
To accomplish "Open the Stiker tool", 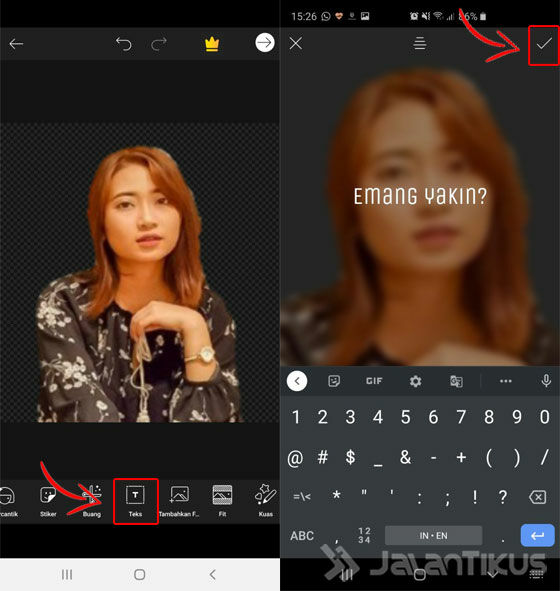I will (48, 501).
